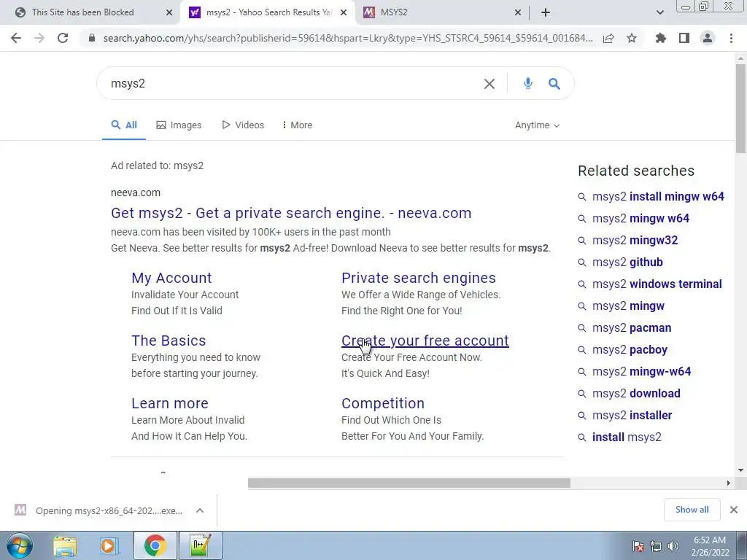Select the All results tab
The image size is (747, 560).
coord(124,125)
